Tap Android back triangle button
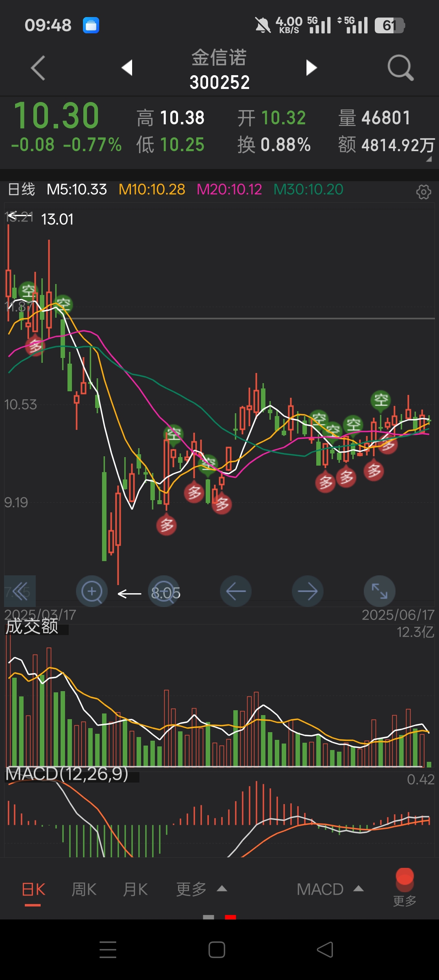Screen dimensions: 439x980 click(x=325, y=950)
